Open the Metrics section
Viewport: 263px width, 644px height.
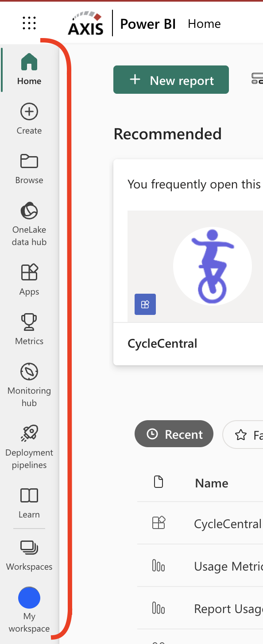[x=29, y=322]
